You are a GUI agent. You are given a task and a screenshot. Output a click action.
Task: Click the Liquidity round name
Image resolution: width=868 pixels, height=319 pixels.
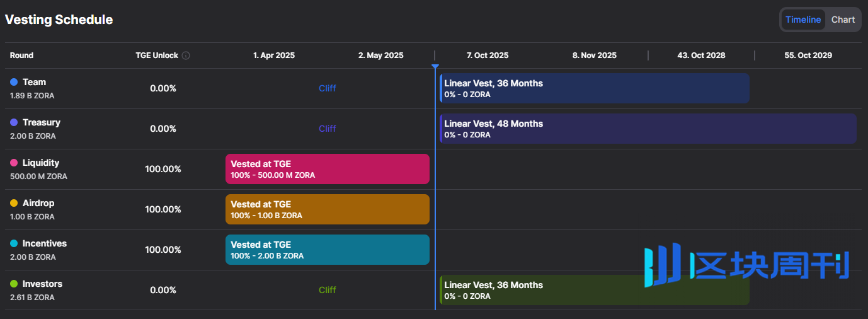41,163
